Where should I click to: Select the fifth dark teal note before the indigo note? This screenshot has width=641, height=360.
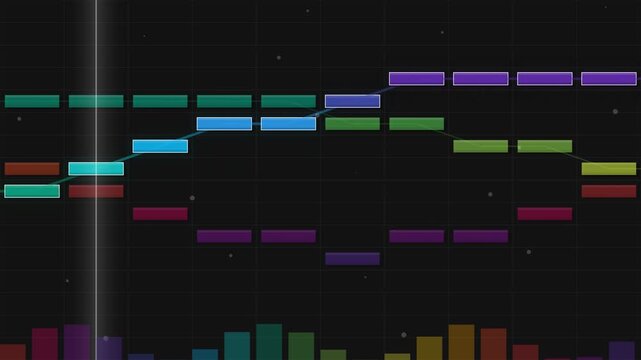pos(289,101)
